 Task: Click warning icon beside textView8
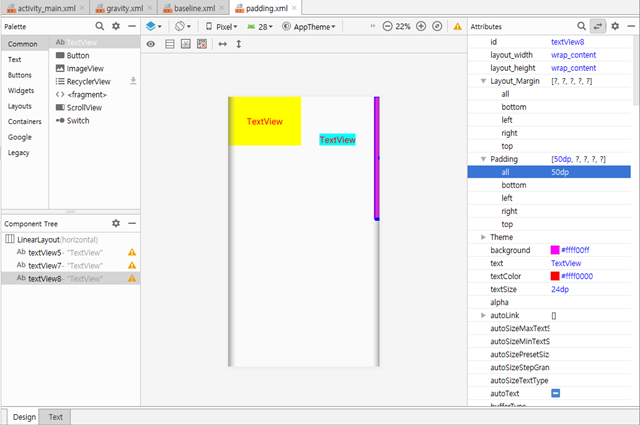pyautogui.click(x=132, y=279)
